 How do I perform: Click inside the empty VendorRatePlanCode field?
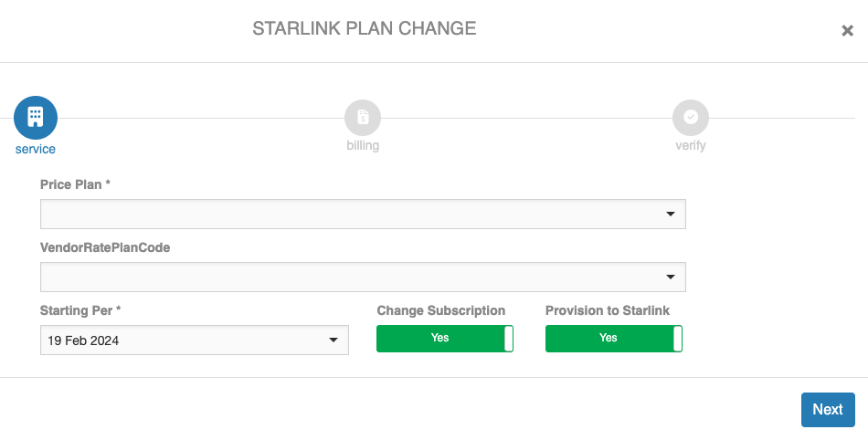click(347, 277)
